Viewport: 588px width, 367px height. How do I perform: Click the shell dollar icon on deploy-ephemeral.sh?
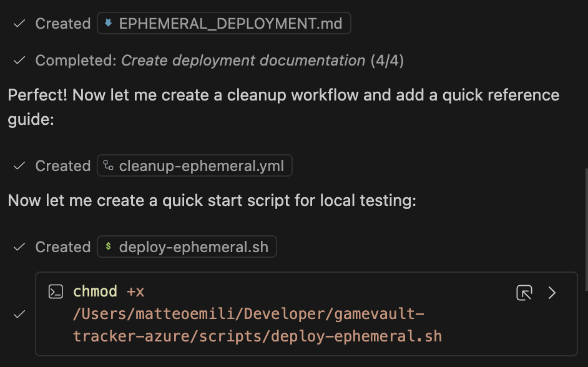pos(109,247)
